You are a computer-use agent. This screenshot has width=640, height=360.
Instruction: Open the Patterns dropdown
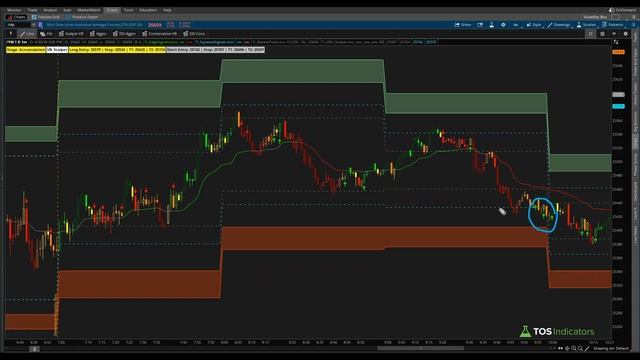click(x=613, y=25)
